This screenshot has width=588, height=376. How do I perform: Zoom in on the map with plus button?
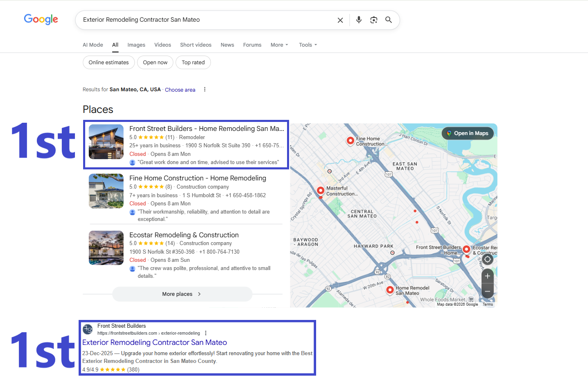(487, 276)
